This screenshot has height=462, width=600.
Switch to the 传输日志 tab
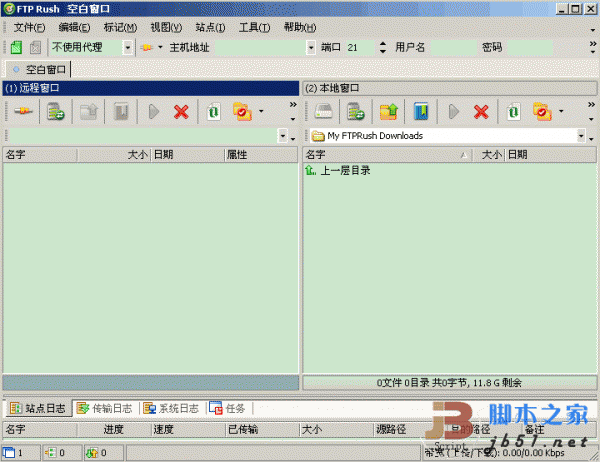tap(104, 408)
